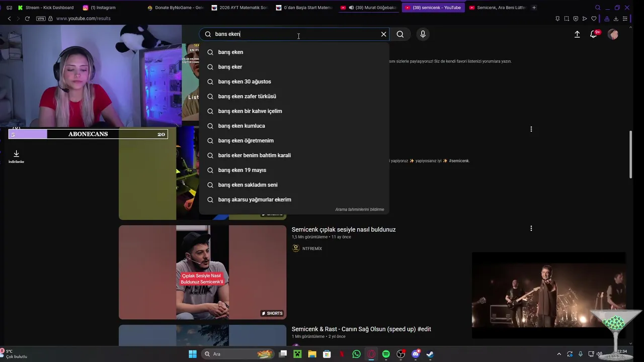The image size is (644, 362).
Task: Open a new browser tab with plus
Action: pos(534,8)
